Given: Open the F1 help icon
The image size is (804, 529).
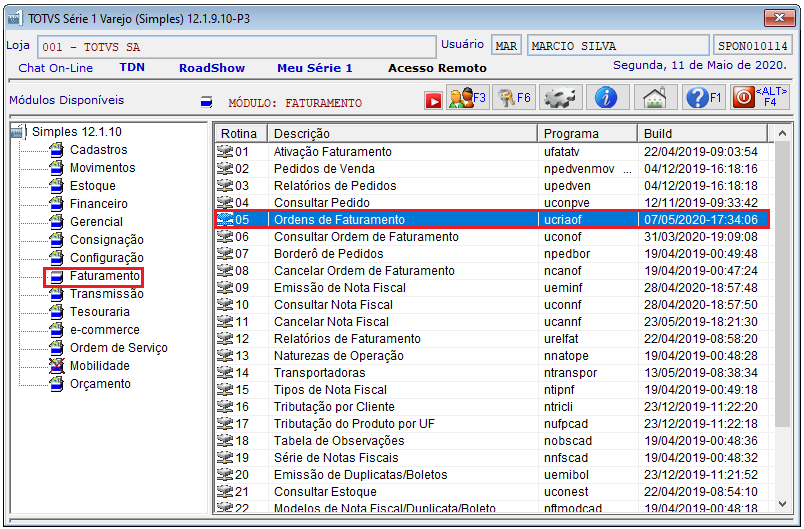Looking at the screenshot, I should pos(704,97).
